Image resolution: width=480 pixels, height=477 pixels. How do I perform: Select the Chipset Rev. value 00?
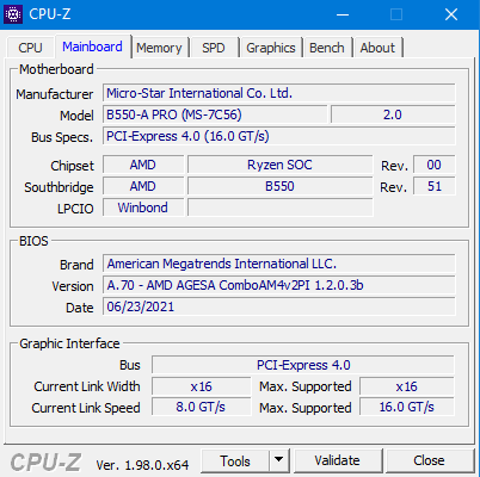(434, 165)
